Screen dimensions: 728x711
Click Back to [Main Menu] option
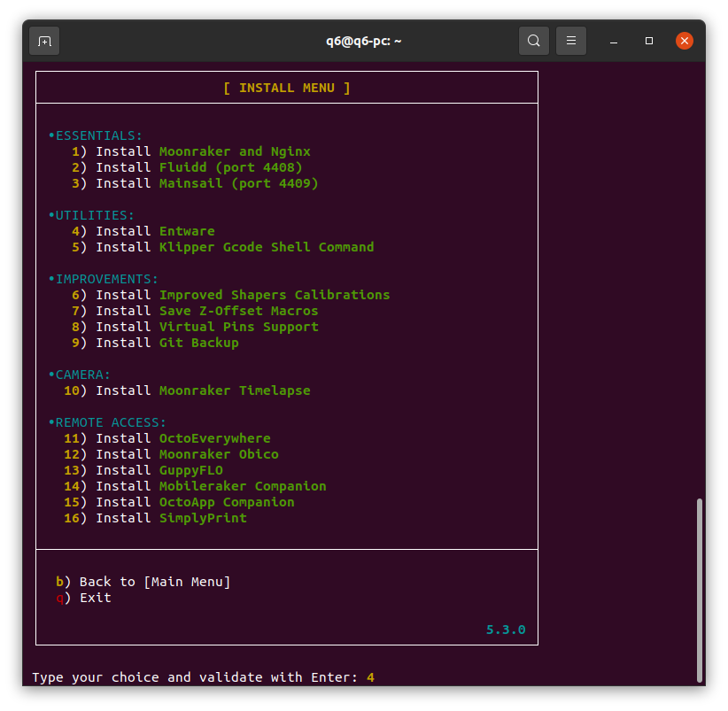pyautogui.click(x=143, y=582)
